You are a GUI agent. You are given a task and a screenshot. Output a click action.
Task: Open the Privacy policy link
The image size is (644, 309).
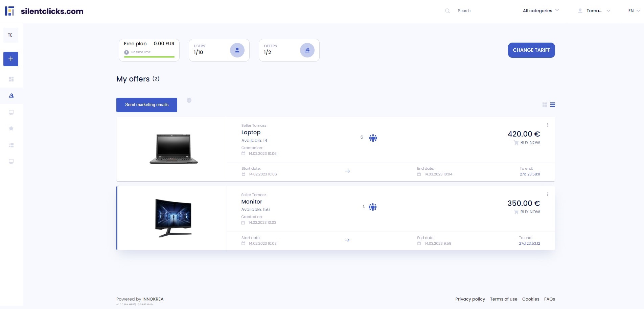(470, 299)
